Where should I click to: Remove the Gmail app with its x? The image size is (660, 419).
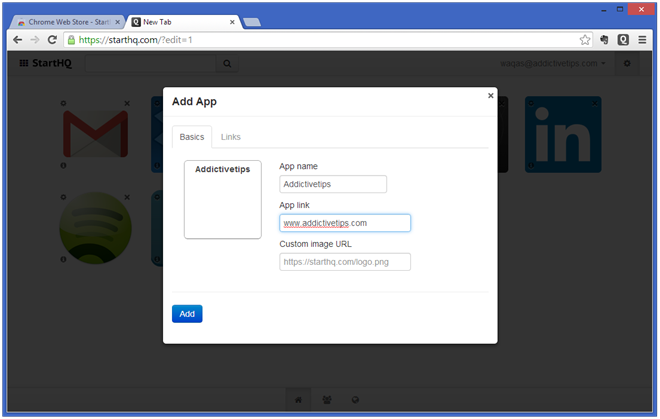click(x=127, y=103)
